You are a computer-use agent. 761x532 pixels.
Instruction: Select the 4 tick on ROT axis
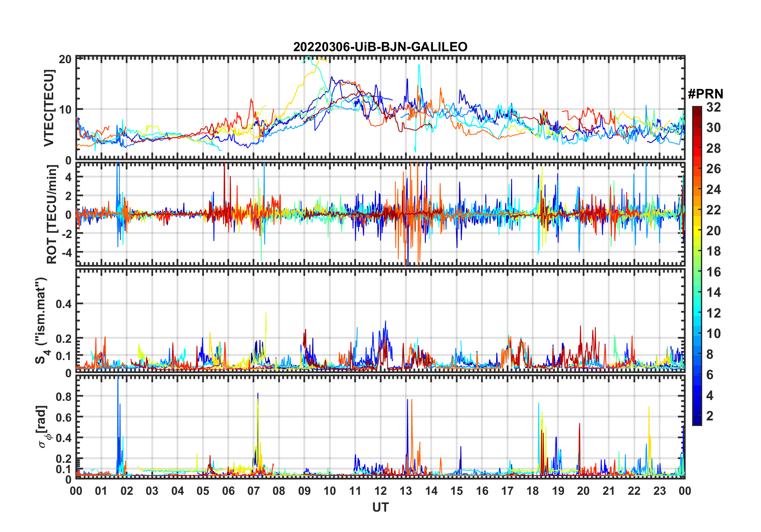(68, 177)
